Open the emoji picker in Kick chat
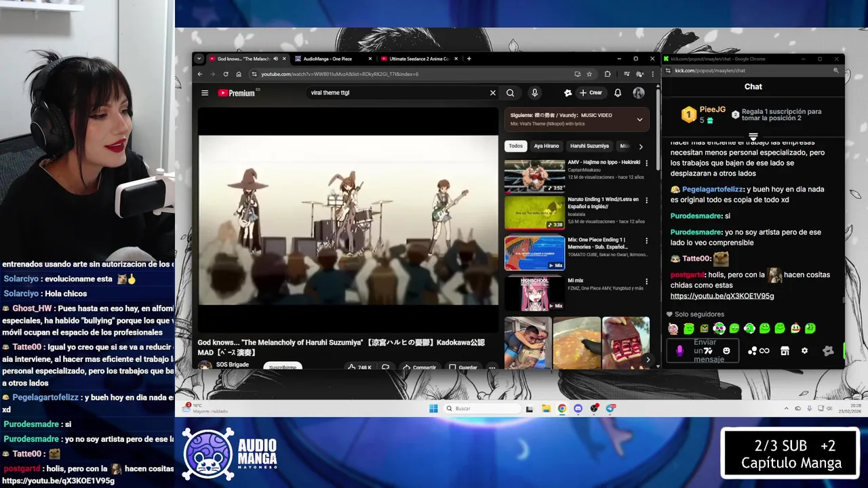This screenshot has height=488, width=868. point(726,350)
